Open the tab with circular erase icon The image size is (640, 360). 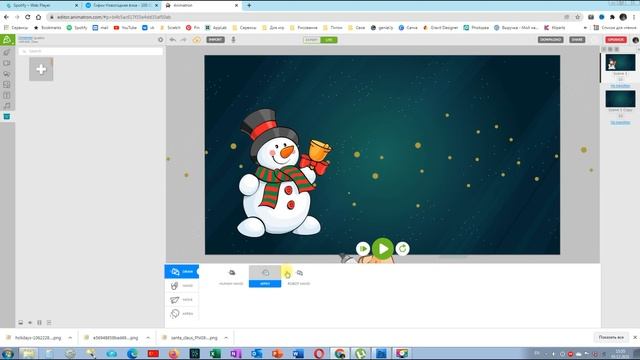[x=182, y=313]
